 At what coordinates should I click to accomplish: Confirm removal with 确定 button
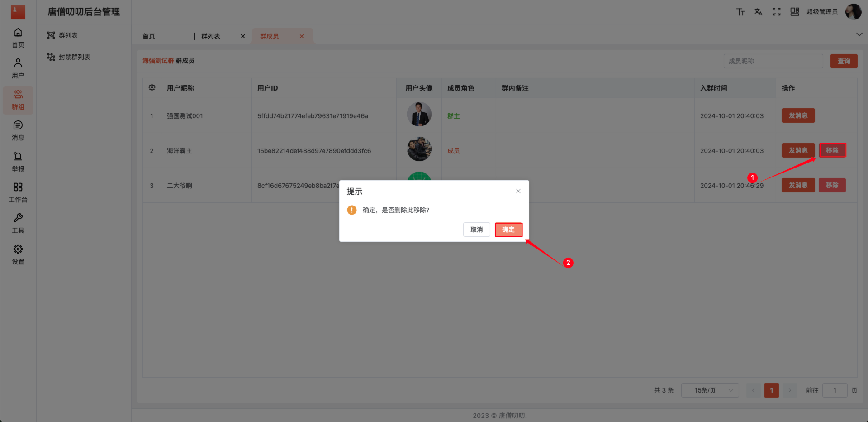(x=508, y=230)
